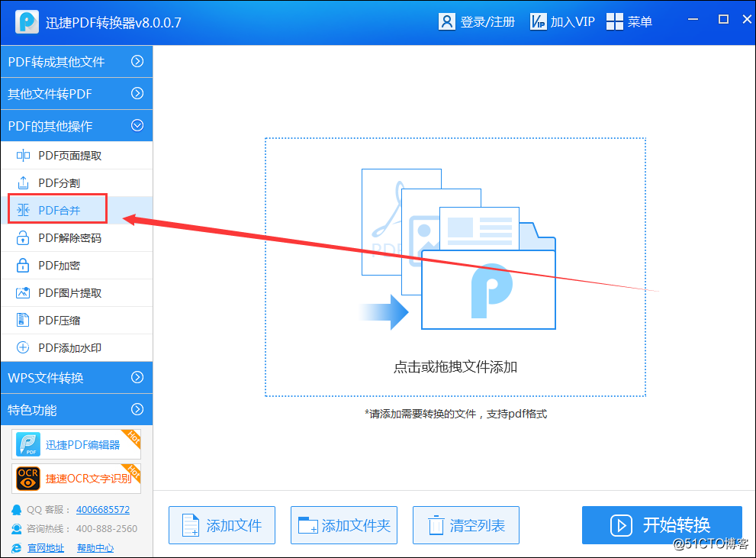
Task: Click the dashed file drop area
Action: coord(455,267)
